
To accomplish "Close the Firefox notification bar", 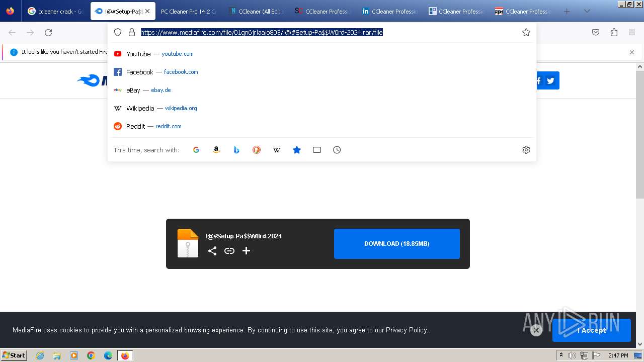I will click(632, 52).
